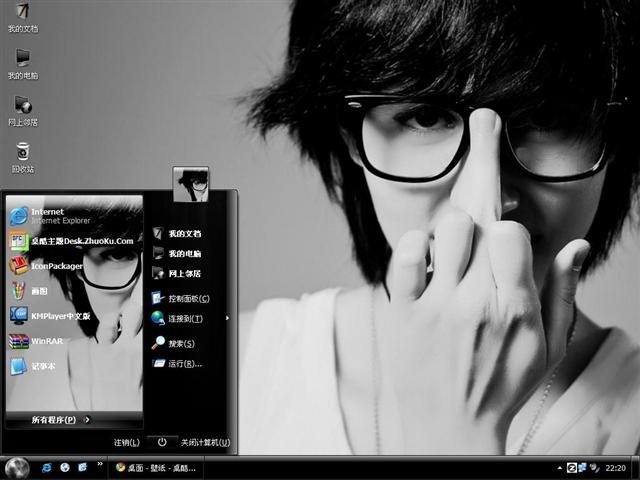This screenshot has width=640, height=480.
Task: Click the show desktop quick launch icon
Action: 82,467
